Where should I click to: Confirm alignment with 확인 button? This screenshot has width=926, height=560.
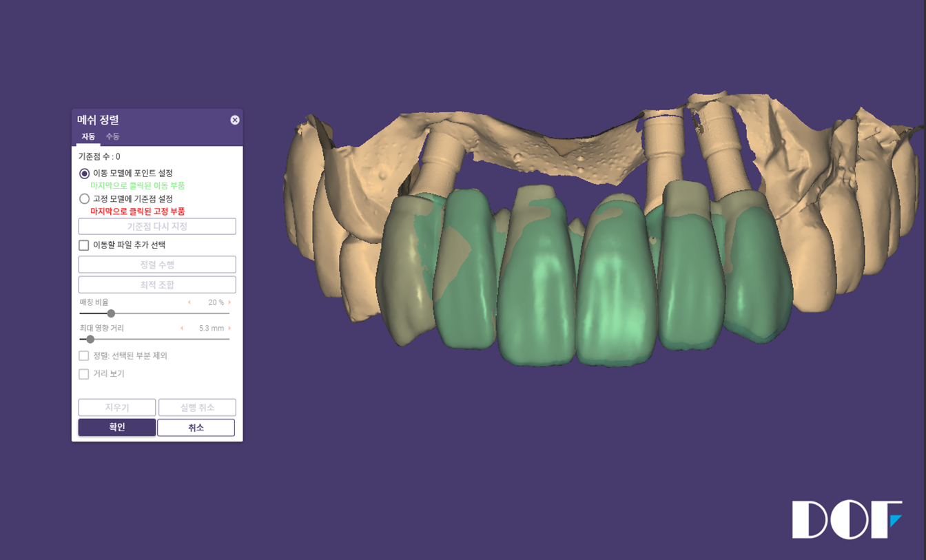tap(116, 427)
